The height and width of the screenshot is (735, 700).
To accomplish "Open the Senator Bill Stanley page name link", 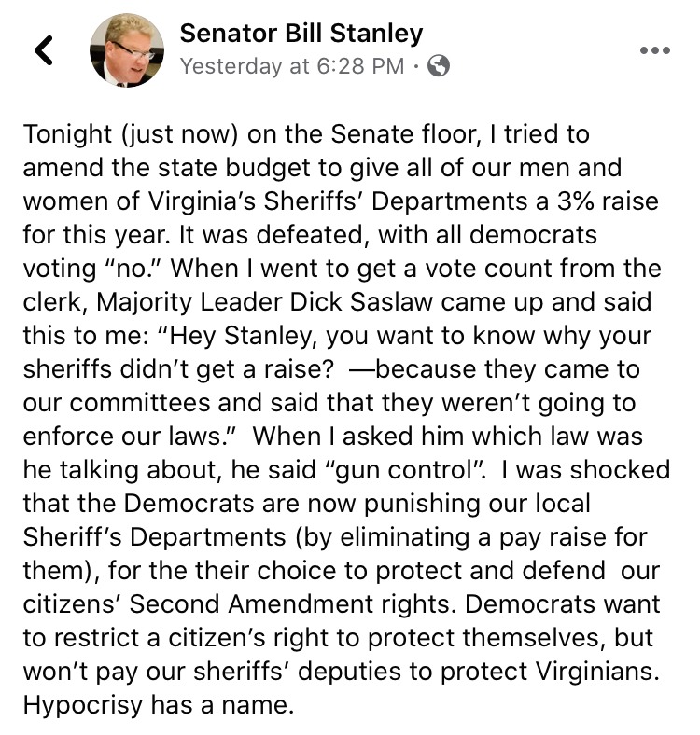I will click(x=301, y=34).
